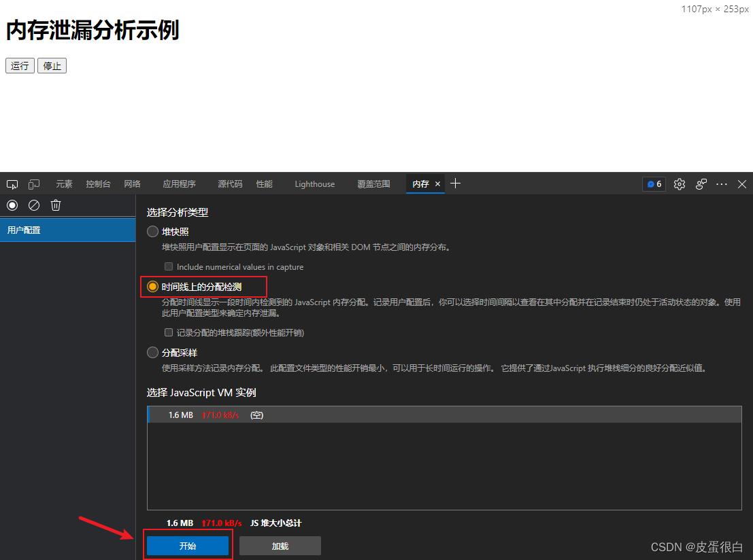Select the 堆快照 radio option
The width and height of the screenshot is (753, 560).
click(153, 232)
